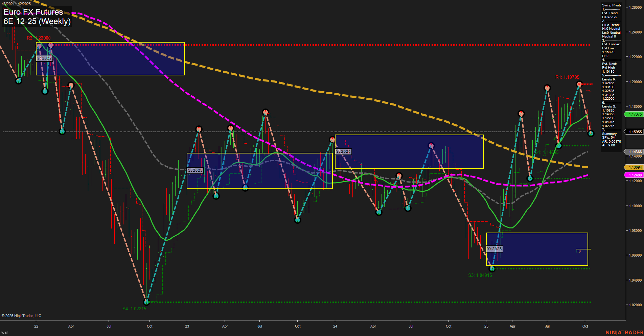644x336 pixels.
Task: Select the magenta 1.12480 price axis marker
Action: [x=635, y=175]
